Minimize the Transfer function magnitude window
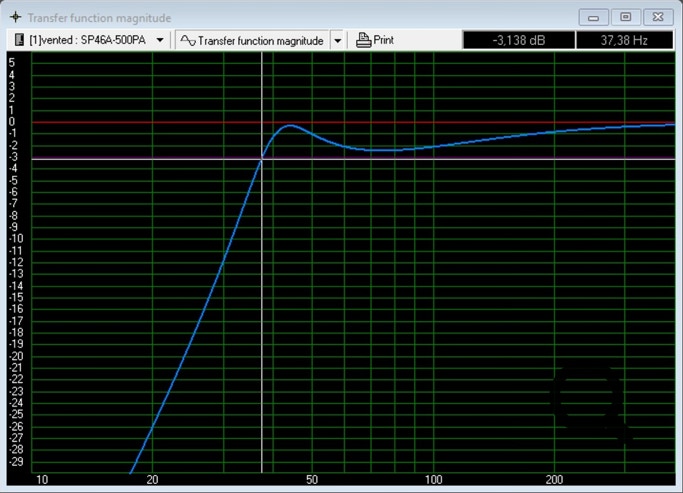The width and height of the screenshot is (683, 493). [x=594, y=17]
